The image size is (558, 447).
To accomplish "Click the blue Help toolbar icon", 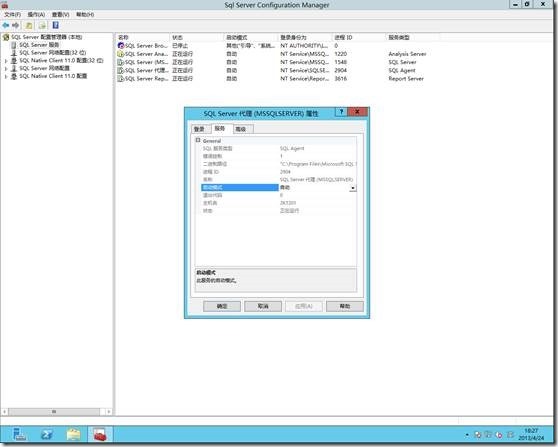I will tap(56, 25).
